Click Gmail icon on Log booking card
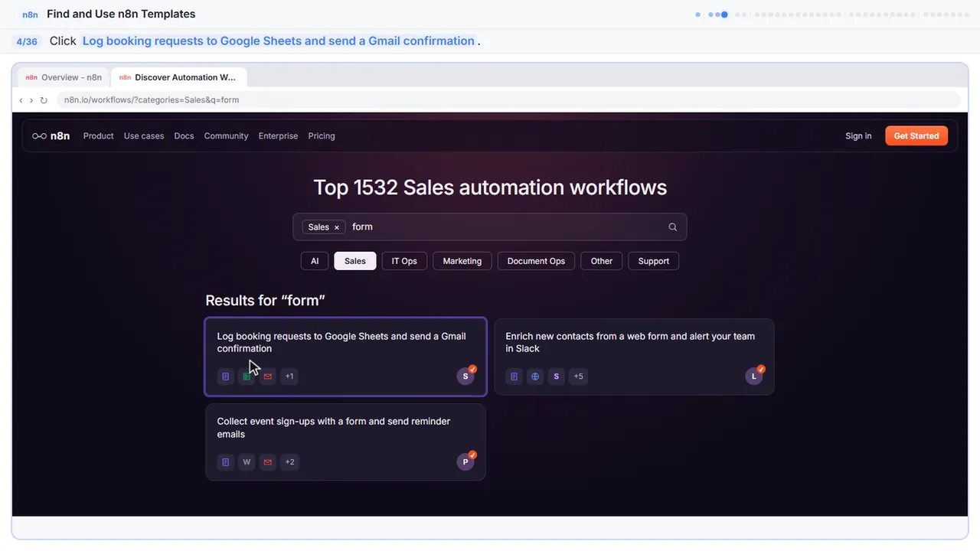Image resolution: width=980 pixels, height=551 pixels. click(267, 377)
